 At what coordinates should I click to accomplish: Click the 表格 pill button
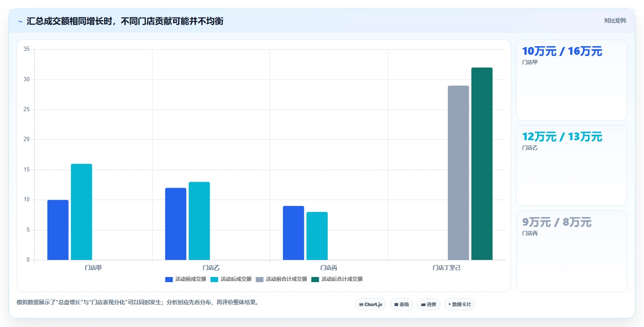click(401, 304)
